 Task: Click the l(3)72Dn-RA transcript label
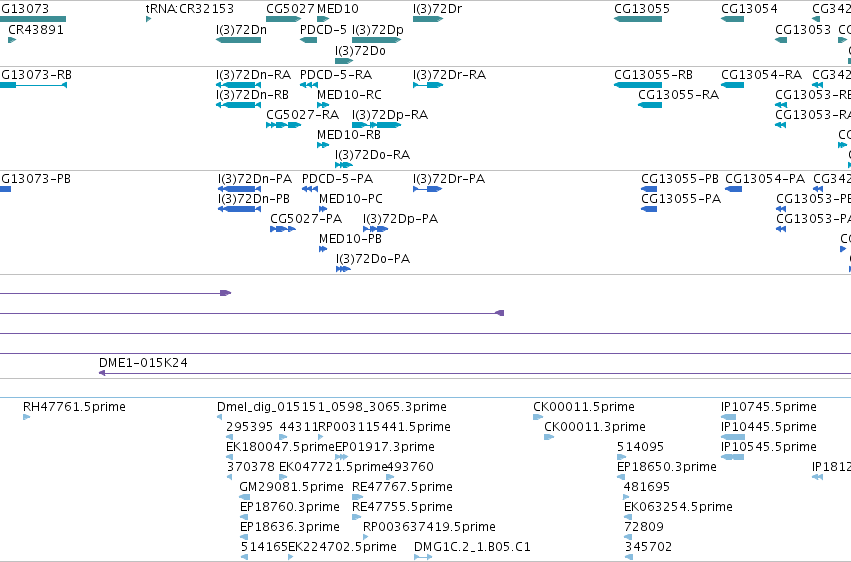253,75
